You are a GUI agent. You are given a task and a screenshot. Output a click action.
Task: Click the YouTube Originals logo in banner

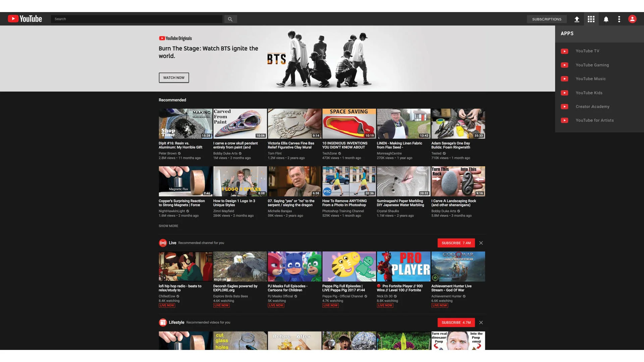point(175,38)
